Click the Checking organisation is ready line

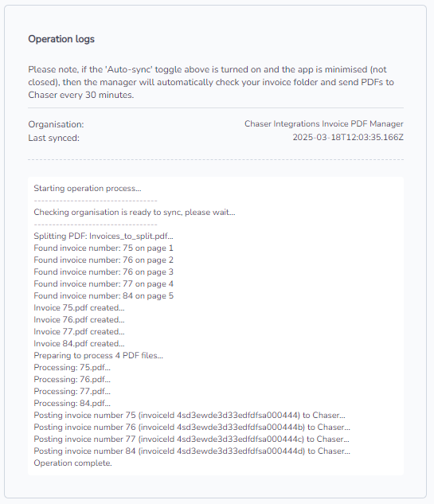coord(135,212)
